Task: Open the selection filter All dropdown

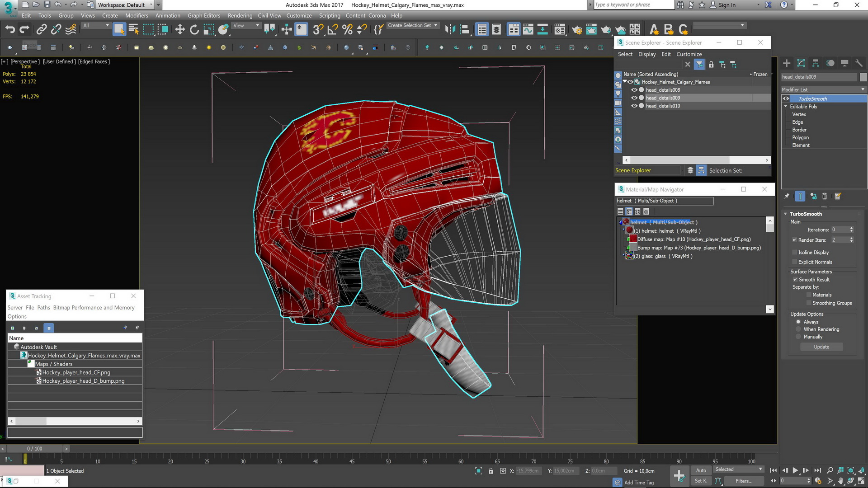Action: pyautogui.click(x=96, y=25)
